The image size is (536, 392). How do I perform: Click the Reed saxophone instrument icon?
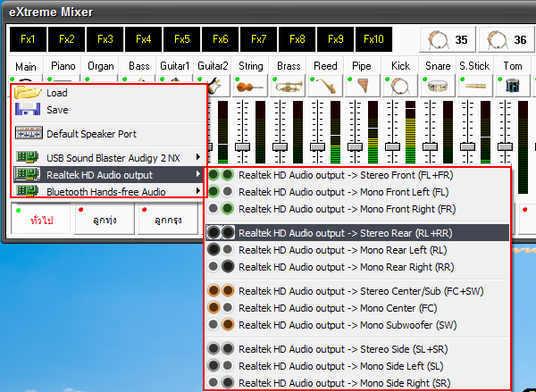(326, 86)
